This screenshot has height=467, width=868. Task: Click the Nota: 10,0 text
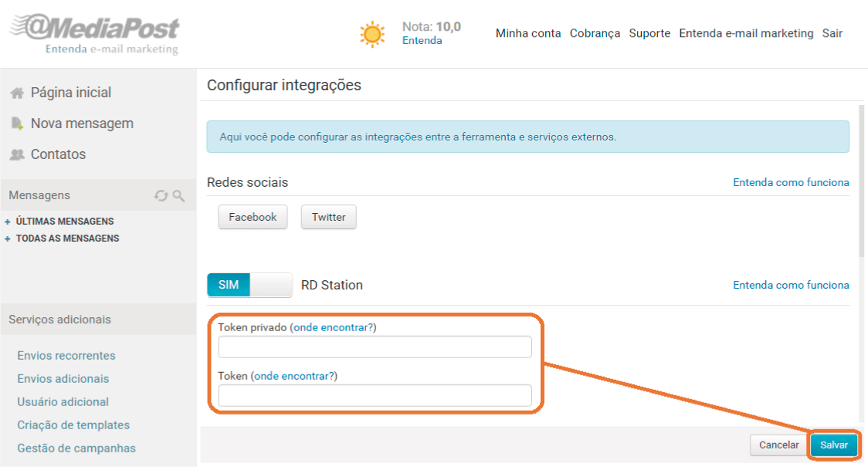point(432,26)
